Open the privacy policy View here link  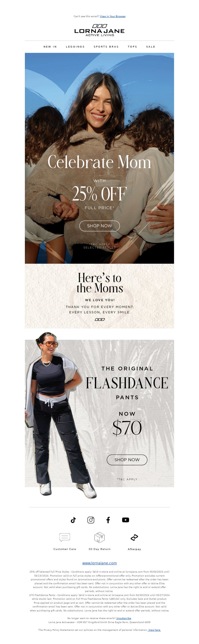point(154,630)
